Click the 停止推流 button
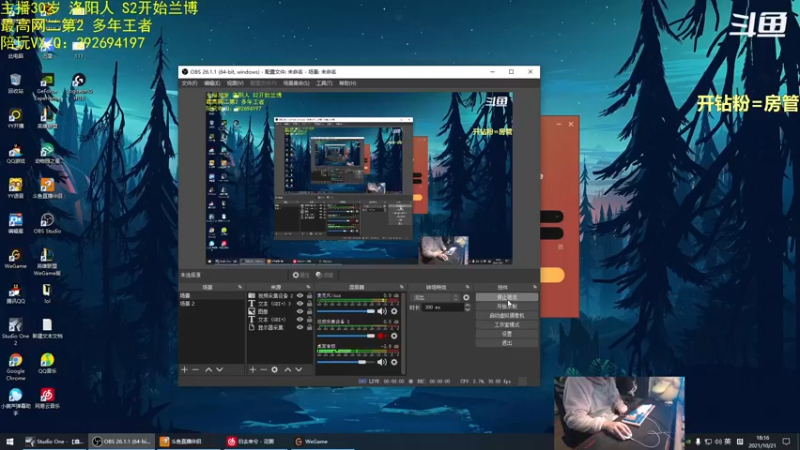 507,297
